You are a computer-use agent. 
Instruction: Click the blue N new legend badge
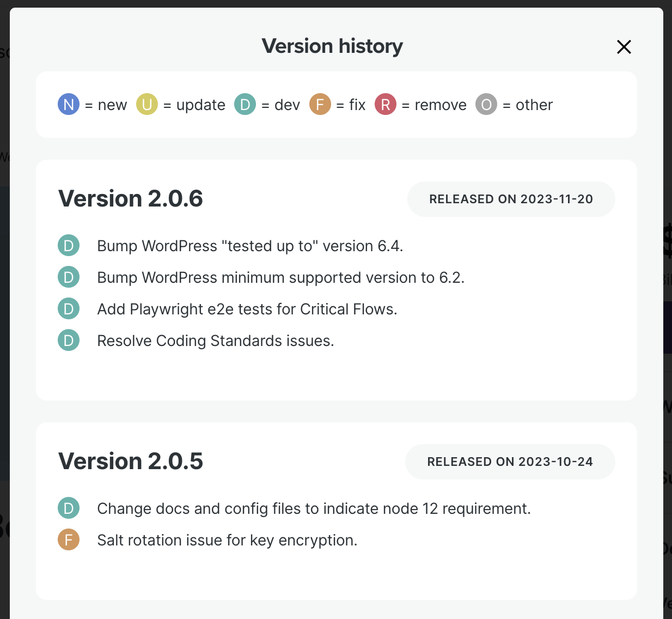(69, 104)
